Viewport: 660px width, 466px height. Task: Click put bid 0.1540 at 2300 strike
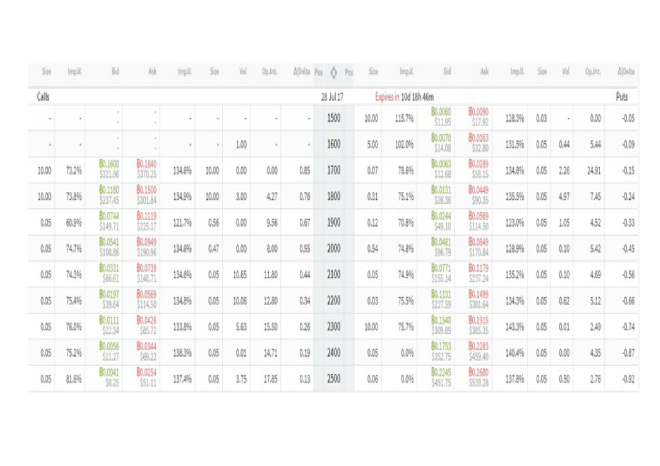point(441,322)
